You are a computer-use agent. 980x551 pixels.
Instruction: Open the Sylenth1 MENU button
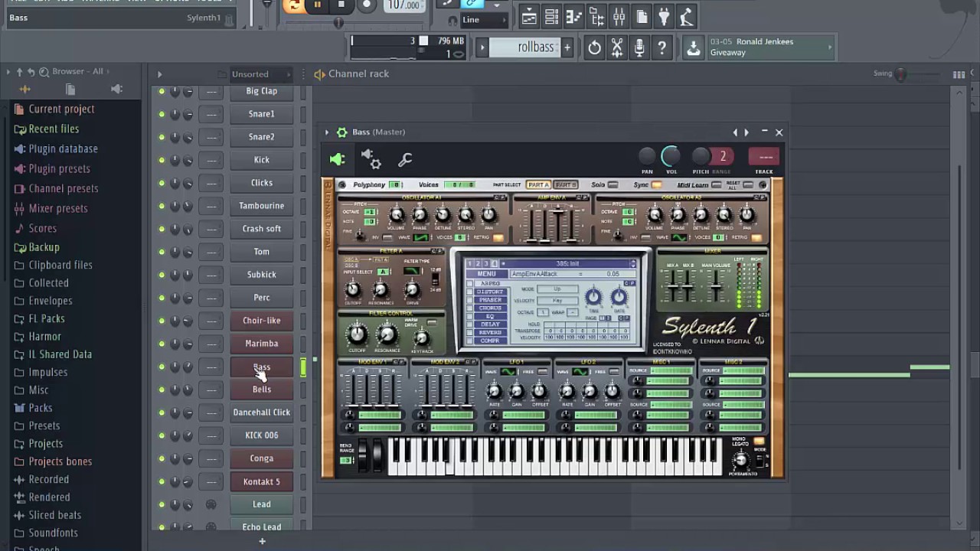click(487, 274)
